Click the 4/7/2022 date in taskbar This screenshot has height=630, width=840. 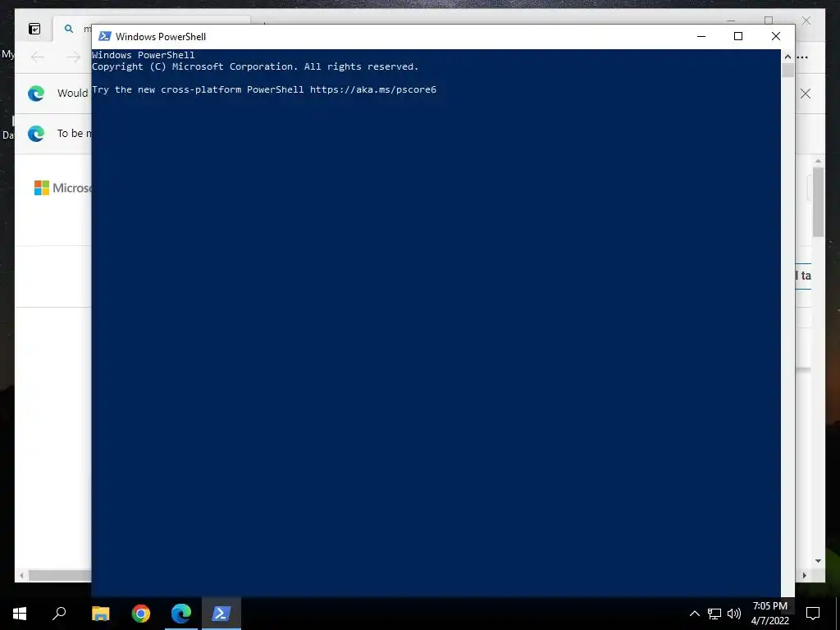[769, 621]
